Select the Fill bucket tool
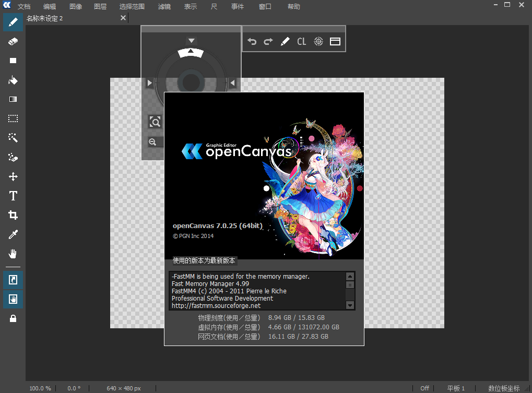The height and width of the screenshot is (393, 532). [13, 80]
